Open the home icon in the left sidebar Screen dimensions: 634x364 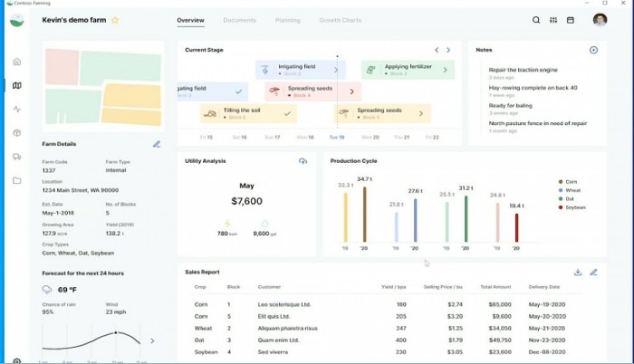(16, 62)
